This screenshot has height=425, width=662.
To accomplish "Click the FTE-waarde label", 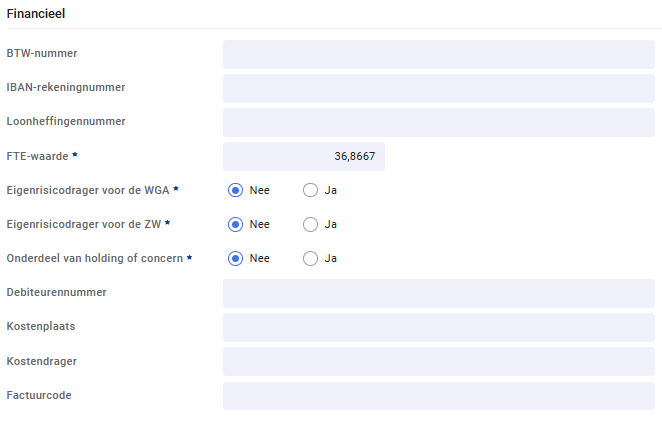I will [37, 156].
